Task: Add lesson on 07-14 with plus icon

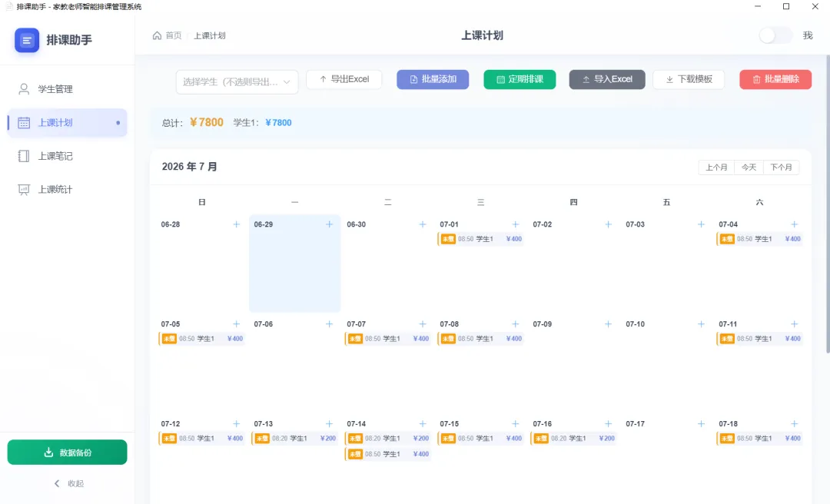Action: pyautogui.click(x=423, y=424)
